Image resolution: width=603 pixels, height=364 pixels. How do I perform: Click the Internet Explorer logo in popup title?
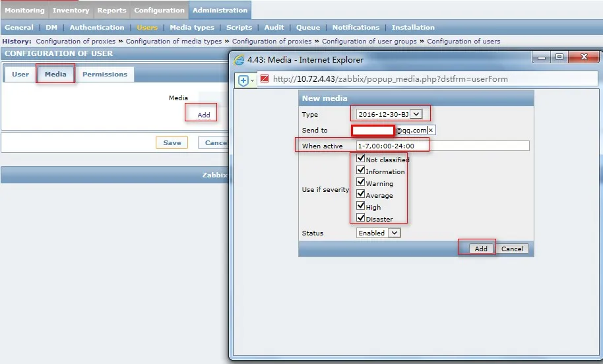point(239,59)
